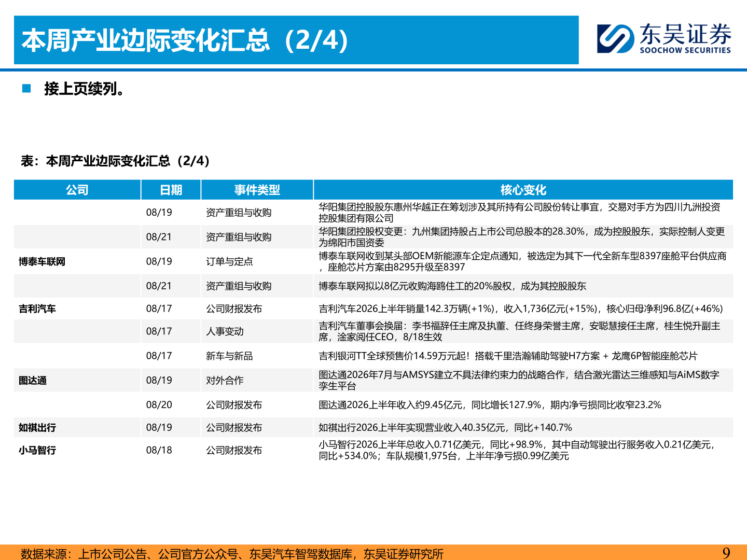Select text about 吉利汽车董事会换届
Image resolution: width=747 pixels, height=560 pixels.
[519, 331]
